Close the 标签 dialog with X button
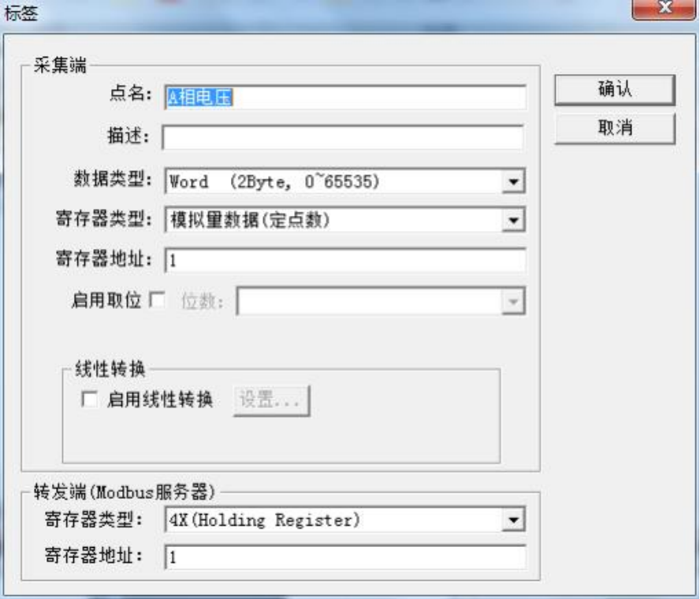 tap(664, 8)
